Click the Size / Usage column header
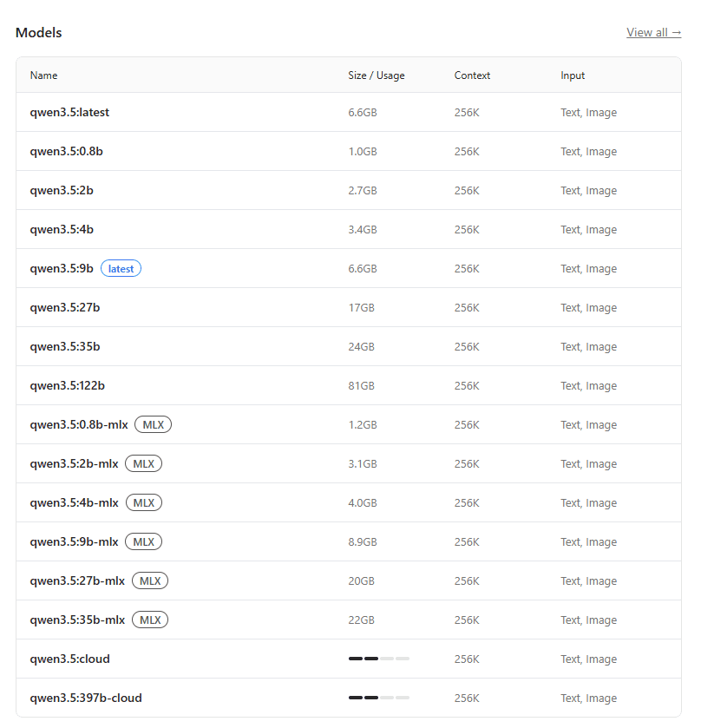The image size is (714, 728). click(377, 75)
